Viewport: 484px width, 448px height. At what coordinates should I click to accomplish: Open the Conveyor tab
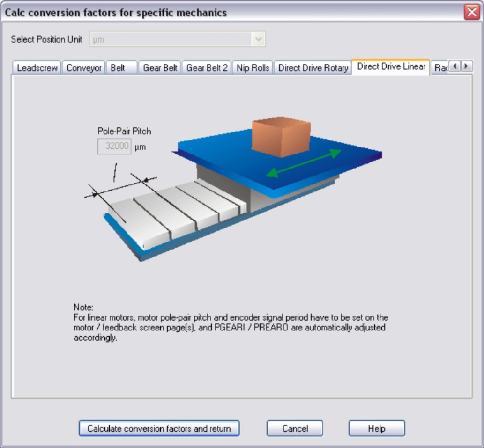tap(84, 68)
